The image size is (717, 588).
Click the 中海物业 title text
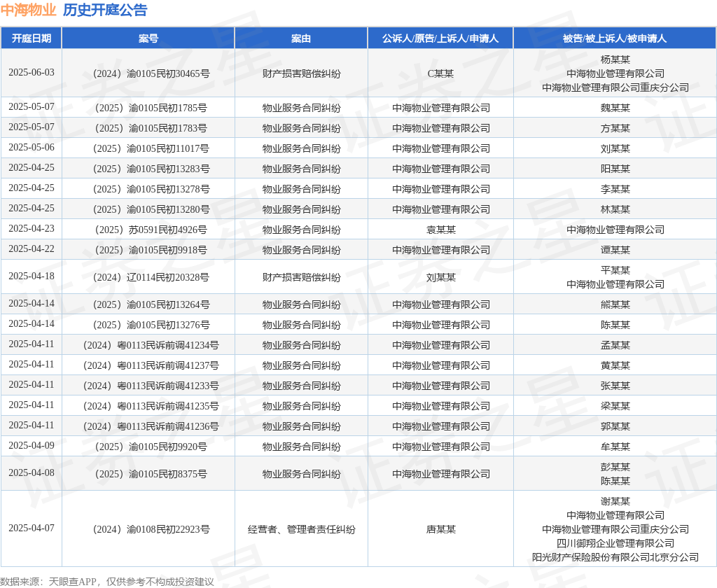point(28,10)
